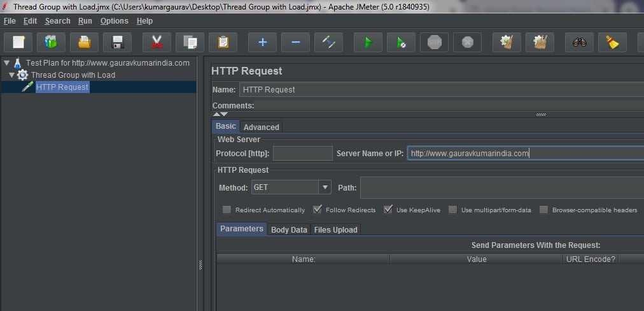644x311 pixels.
Task: Click the Expand All plus icon
Action: tap(262, 43)
